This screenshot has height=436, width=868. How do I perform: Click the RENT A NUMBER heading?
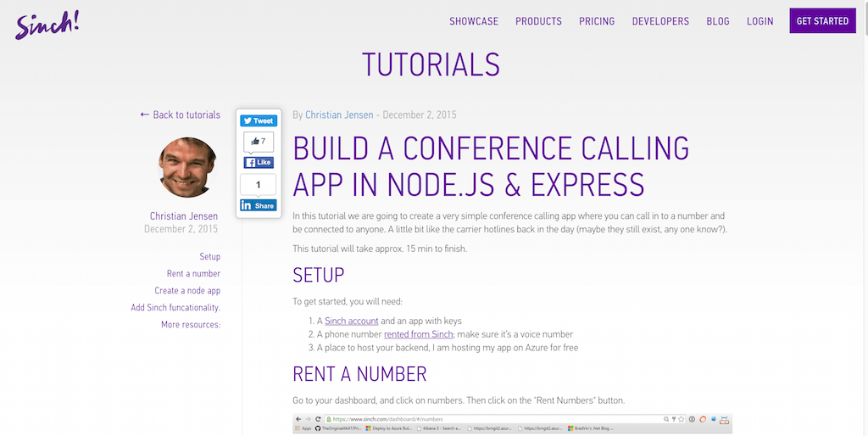tap(359, 374)
